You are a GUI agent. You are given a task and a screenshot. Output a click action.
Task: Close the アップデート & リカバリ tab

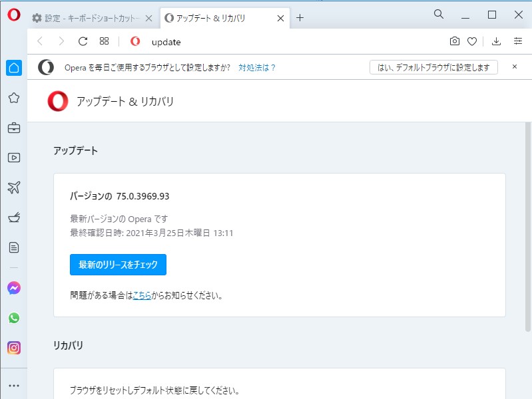click(x=280, y=19)
